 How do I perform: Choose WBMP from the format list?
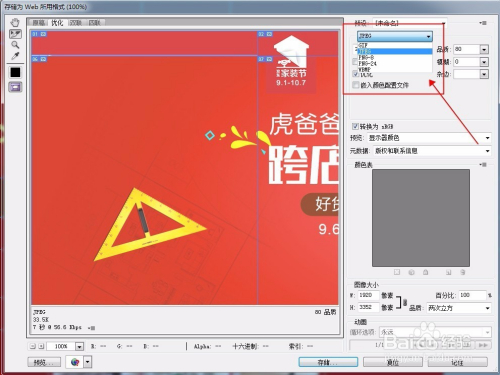[x=395, y=69]
